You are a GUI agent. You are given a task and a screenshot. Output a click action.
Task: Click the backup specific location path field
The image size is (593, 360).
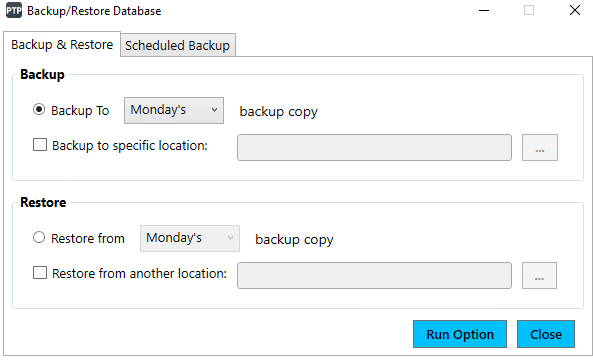[x=374, y=147]
